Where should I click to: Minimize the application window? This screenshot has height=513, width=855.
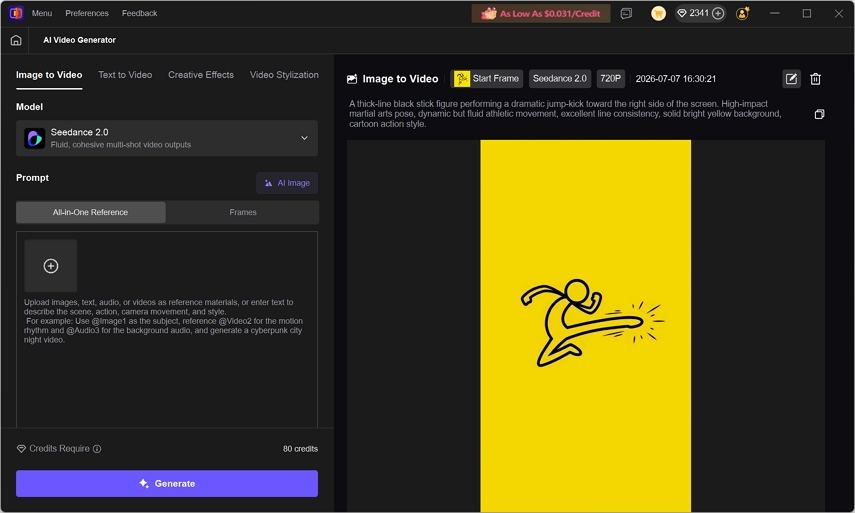point(774,13)
